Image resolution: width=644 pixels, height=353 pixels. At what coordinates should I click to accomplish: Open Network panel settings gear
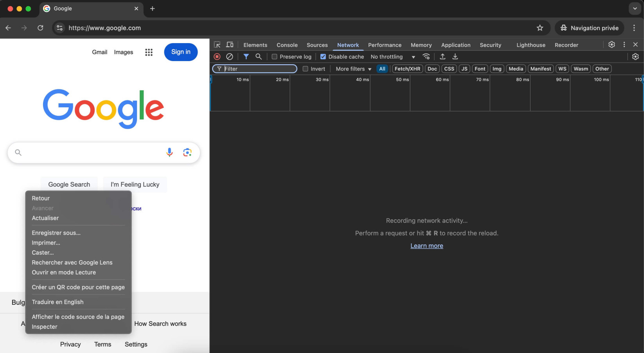coord(635,57)
